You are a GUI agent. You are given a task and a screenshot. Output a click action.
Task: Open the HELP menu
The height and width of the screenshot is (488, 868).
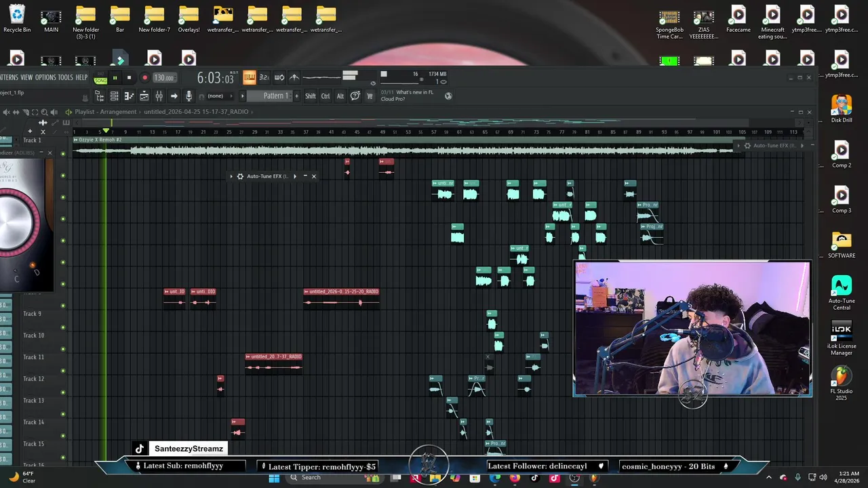[81, 77]
